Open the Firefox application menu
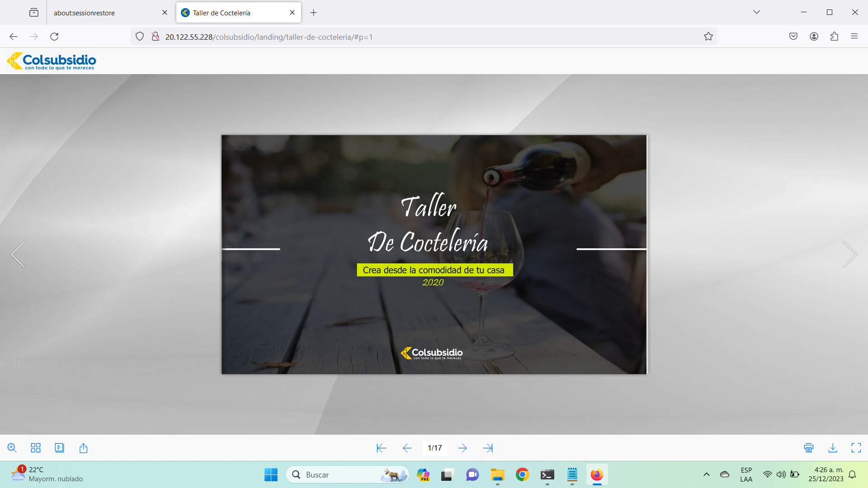868x488 pixels. [854, 37]
